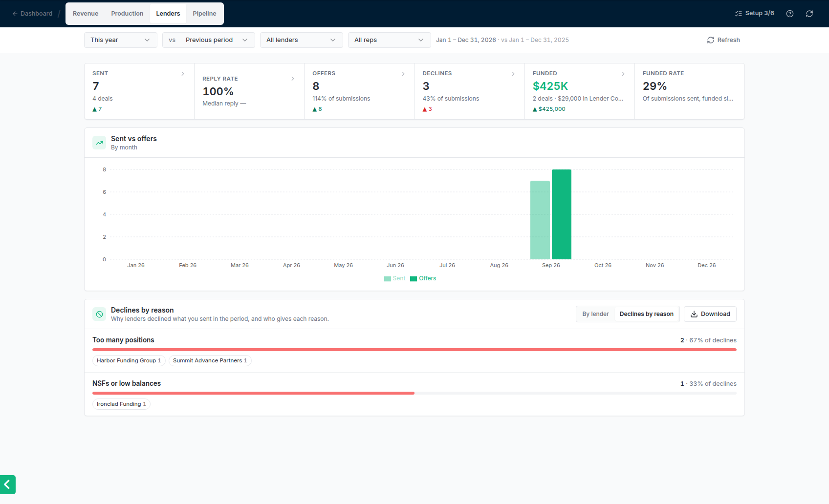
Task: Go back to Dashboard
Action: pyautogui.click(x=32, y=14)
